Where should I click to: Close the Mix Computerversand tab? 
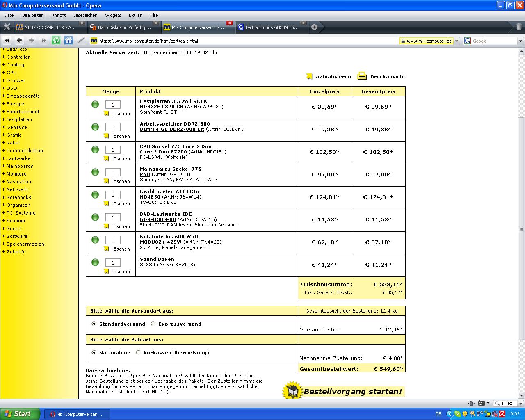coord(230,23)
